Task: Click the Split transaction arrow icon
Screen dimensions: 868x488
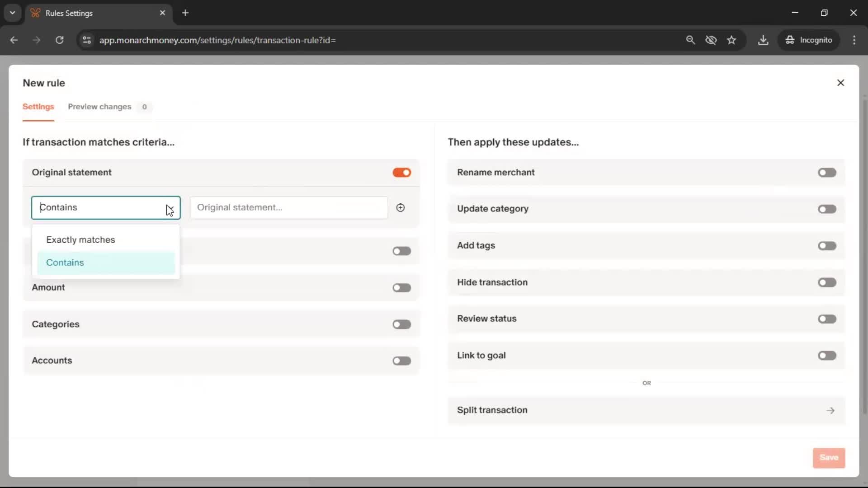Action: pos(830,410)
